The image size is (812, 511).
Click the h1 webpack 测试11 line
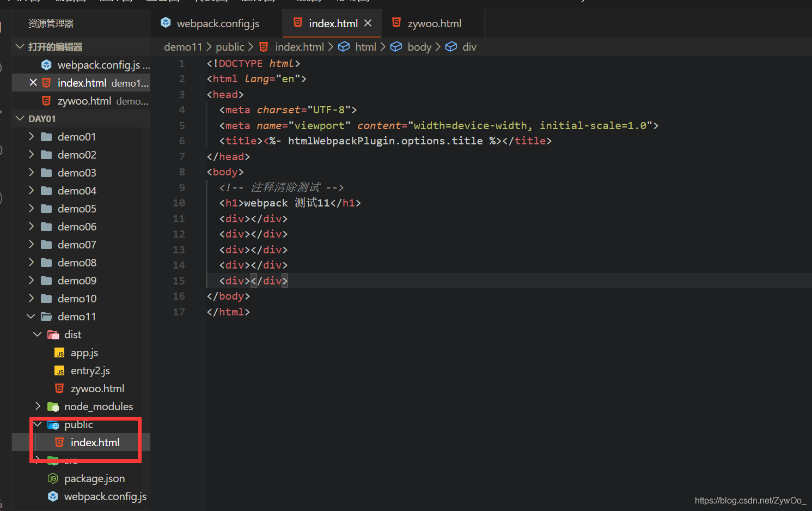(x=290, y=203)
